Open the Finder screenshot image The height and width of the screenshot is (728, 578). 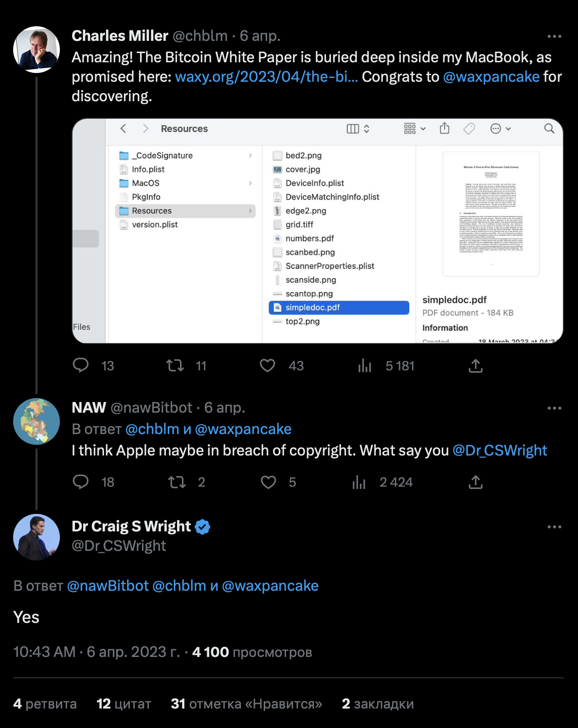tap(317, 231)
